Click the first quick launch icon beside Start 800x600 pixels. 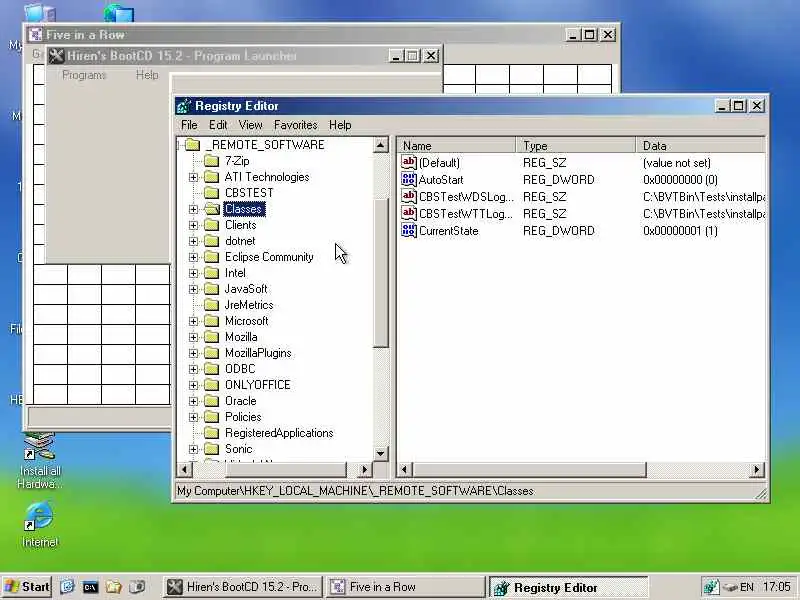67,587
